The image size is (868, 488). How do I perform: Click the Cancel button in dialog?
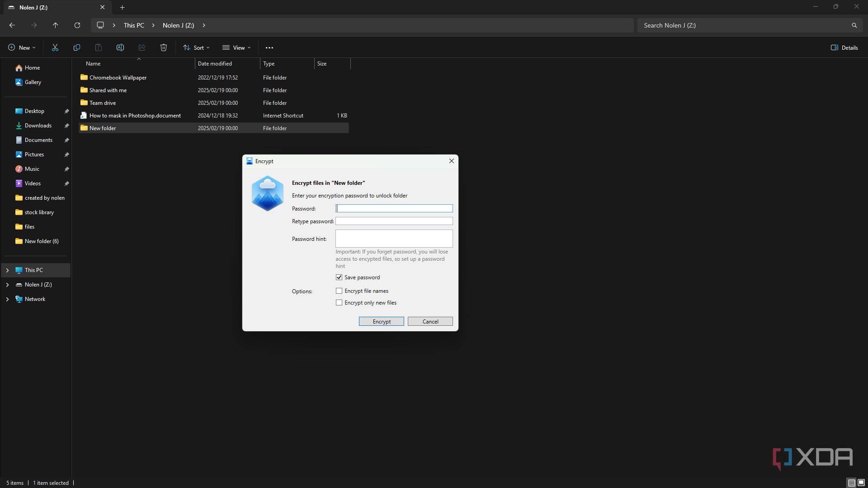(x=430, y=321)
